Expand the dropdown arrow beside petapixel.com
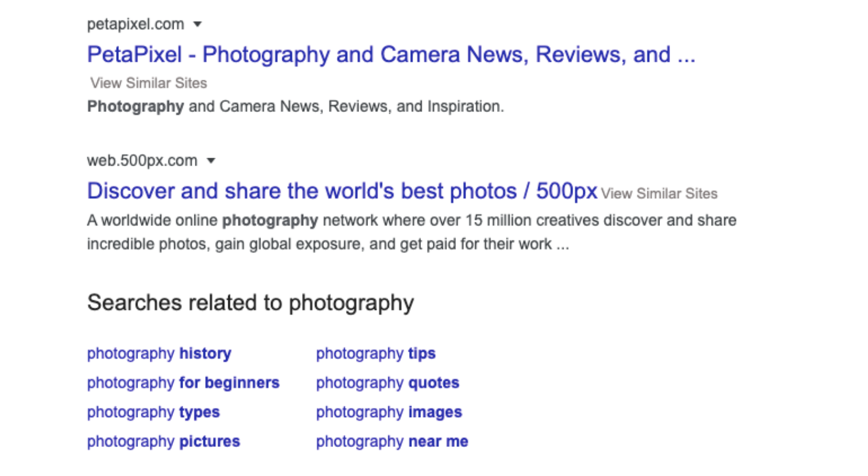Image resolution: width=868 pixels, height=476 pixels. 198,24
